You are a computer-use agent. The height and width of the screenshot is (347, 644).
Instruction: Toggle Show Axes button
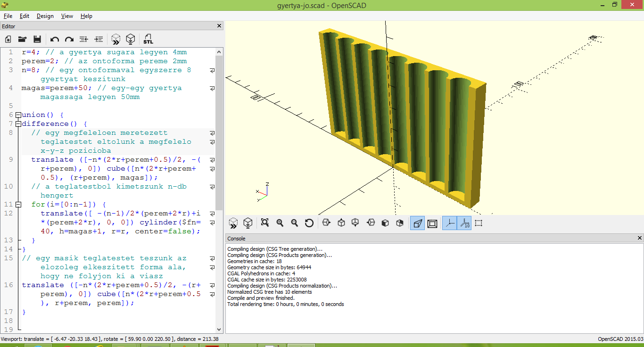pos(449,223)
